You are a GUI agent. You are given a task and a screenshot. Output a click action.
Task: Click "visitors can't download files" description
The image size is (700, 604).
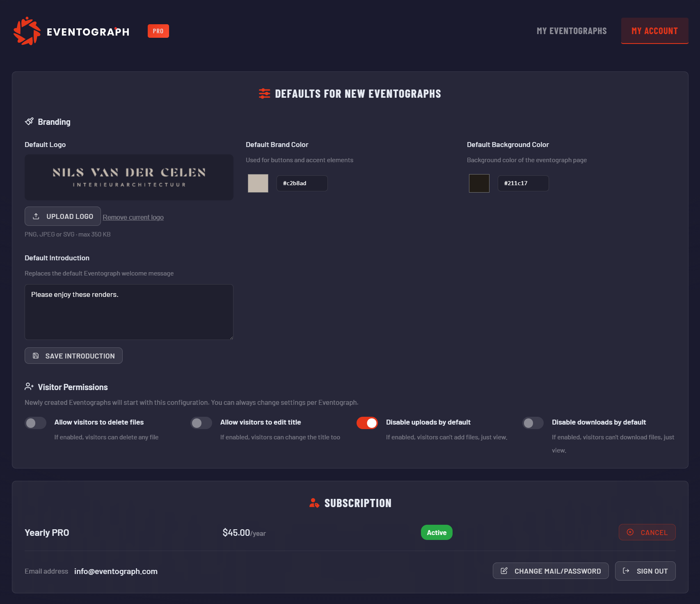click(x=613, y=444)
